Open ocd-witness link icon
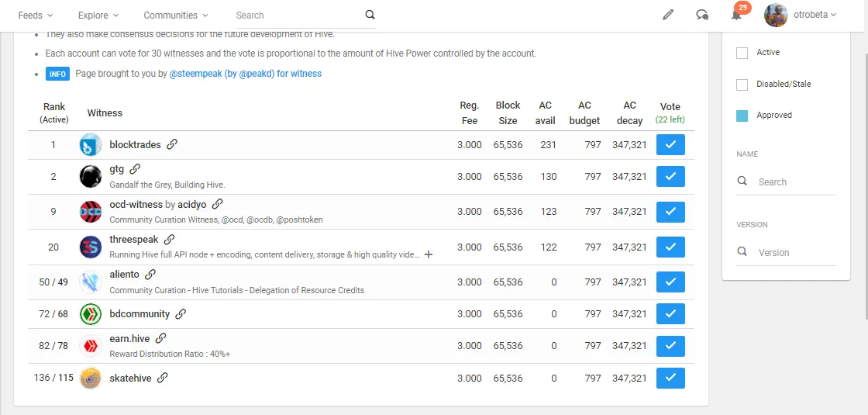 pos(217,205)
